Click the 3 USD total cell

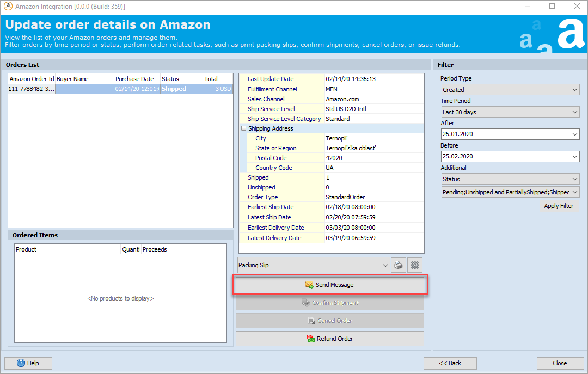[x=217, y=89]
